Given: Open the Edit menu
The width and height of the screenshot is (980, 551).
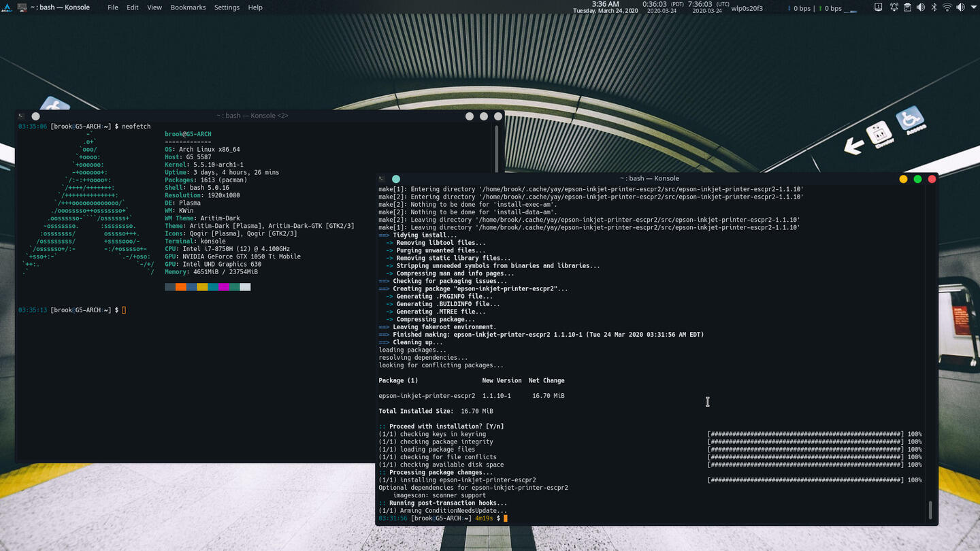Looking at the screenshot, I should click(133, 7).
